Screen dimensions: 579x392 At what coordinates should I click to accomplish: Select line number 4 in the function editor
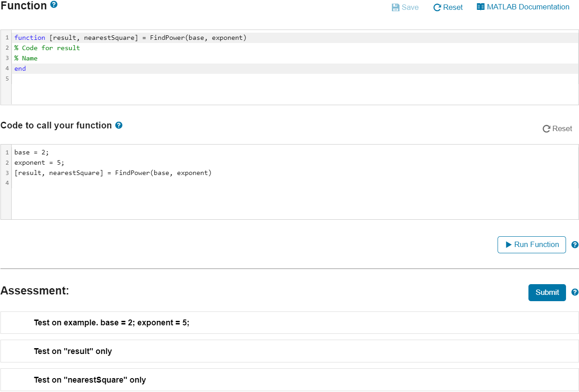(7, 68)
